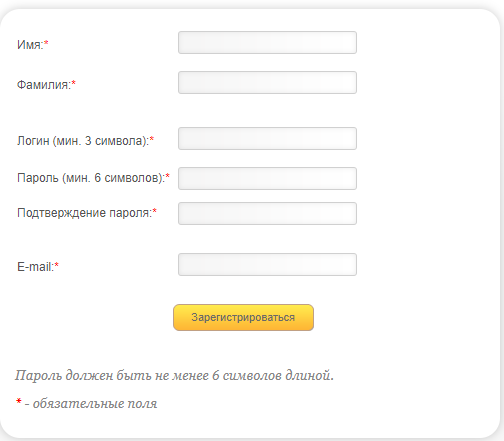Submit form with Зарегистрироваться button
Image resolution: width=504 pixels, height=441 pixels.
pyautogui.click(x=243, y=317)
